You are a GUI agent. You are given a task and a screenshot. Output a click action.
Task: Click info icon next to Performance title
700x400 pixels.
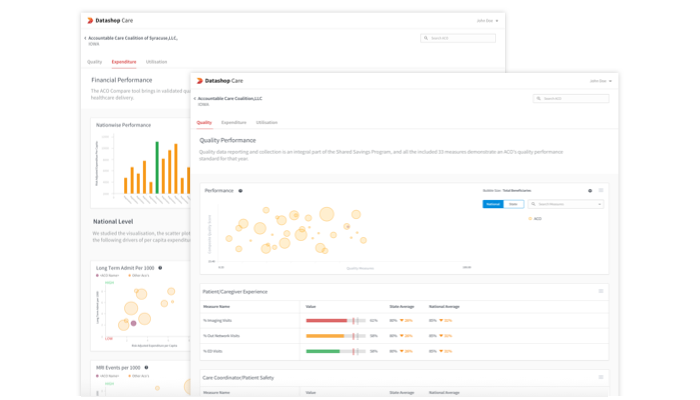pyautogui.click(x=240, y=190)
